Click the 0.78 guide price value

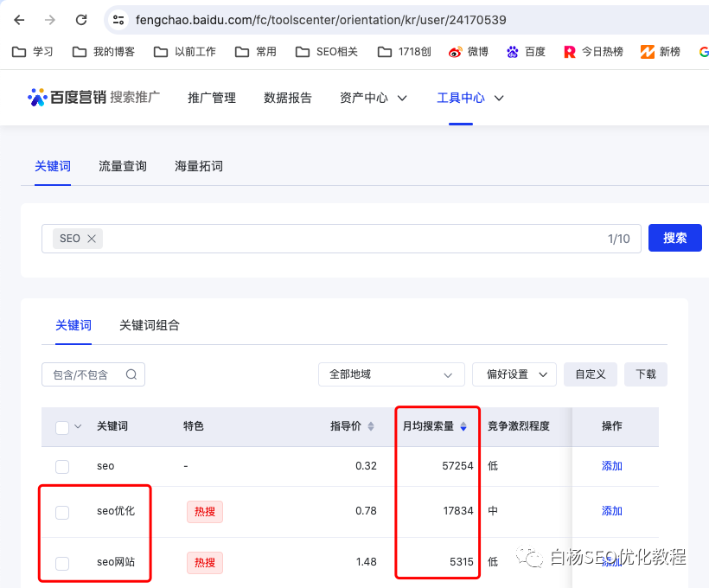tap(366, 511)
